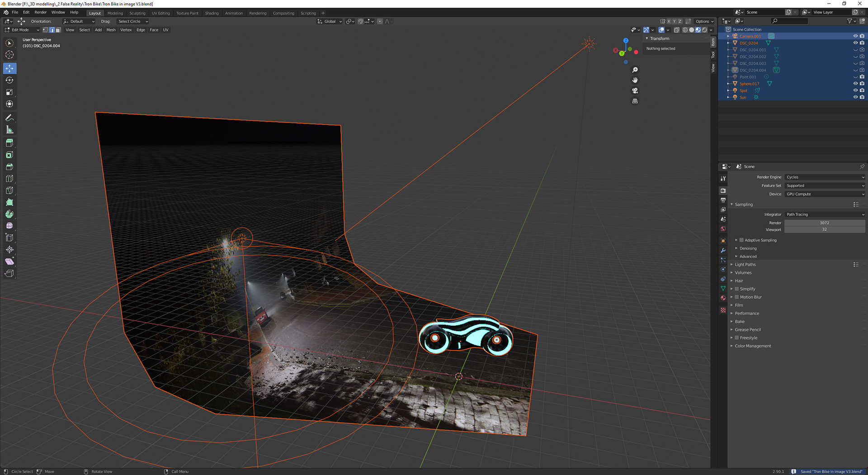This screenshot has width=868, height=475.
Task: Hide Camera.001 in viewport with eye icon
Action: point(855,36)
